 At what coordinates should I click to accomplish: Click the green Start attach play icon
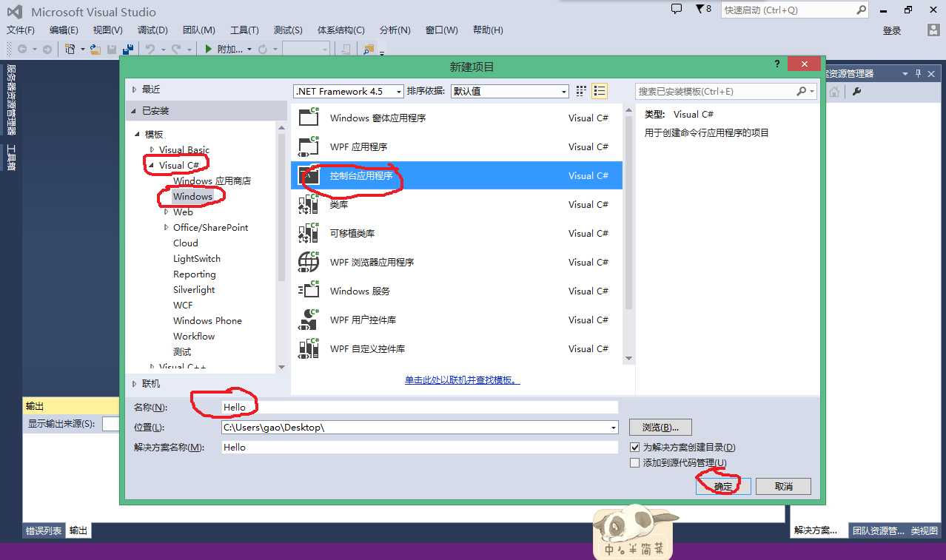coord(208,49)
